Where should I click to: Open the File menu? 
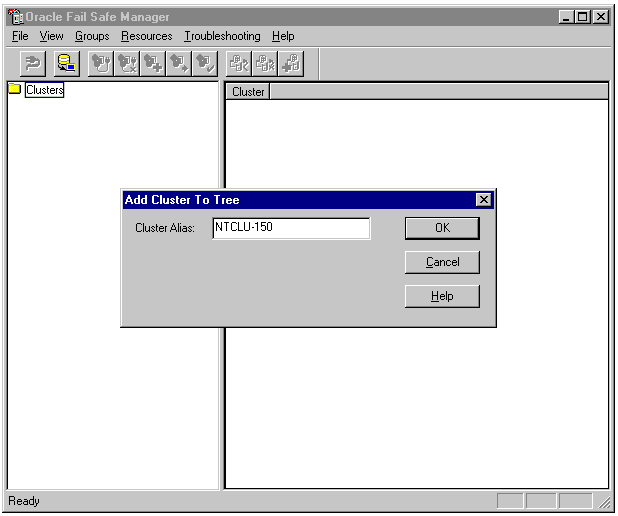click(20, 36)
